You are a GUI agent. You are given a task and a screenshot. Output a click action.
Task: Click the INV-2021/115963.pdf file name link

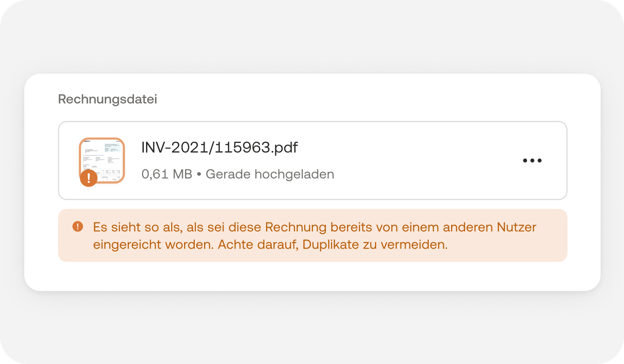point(219,147)
